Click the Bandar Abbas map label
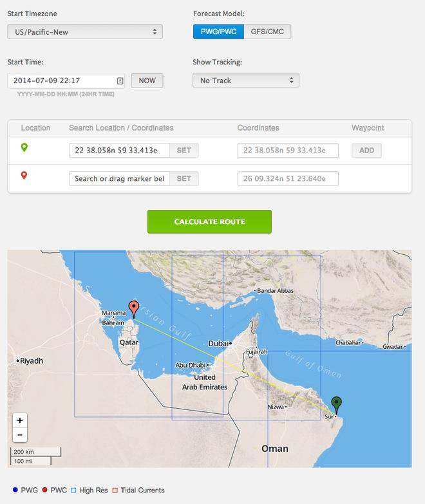Image resolution: width=425 pixels, height=504 pixels. (275, 290)
